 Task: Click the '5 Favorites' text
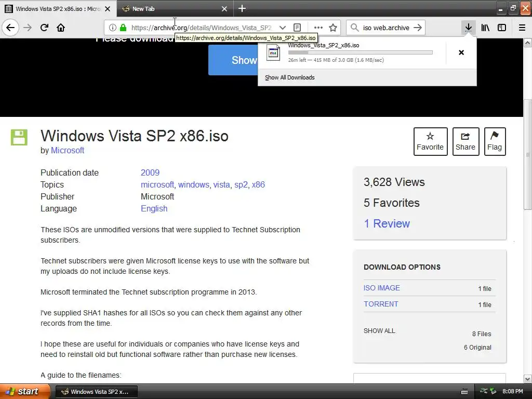coord(392,203)
